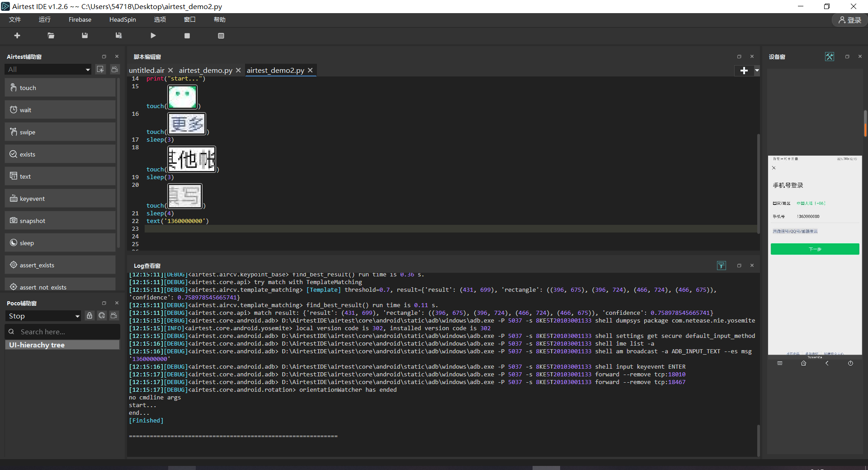Insert a snapshot command
The width and height of the screenshot is (868, 470).
(60, 221)
